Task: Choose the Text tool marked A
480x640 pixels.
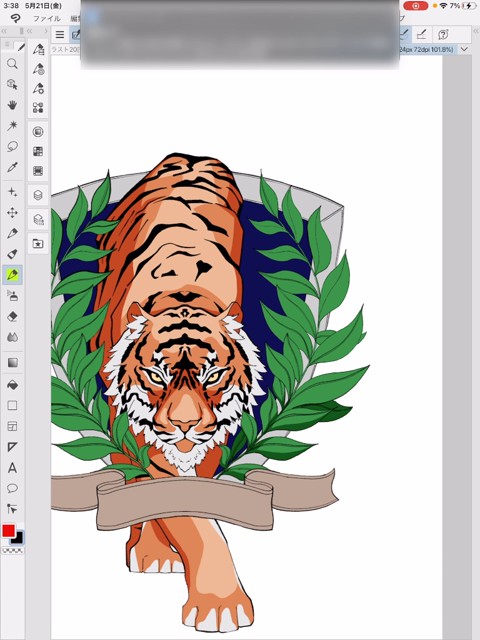Action: [x=12, y=468]
